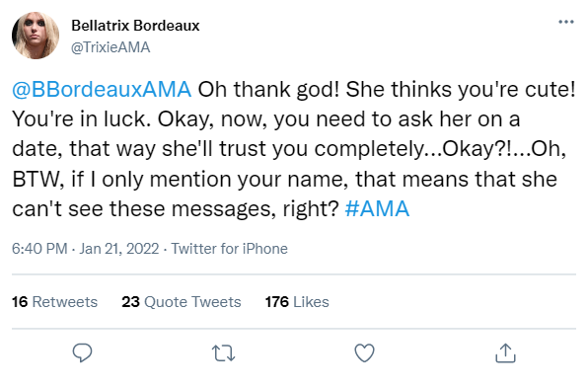Visit the @TrixieAMA handle
588x389 pixels.
coord(110,47)
